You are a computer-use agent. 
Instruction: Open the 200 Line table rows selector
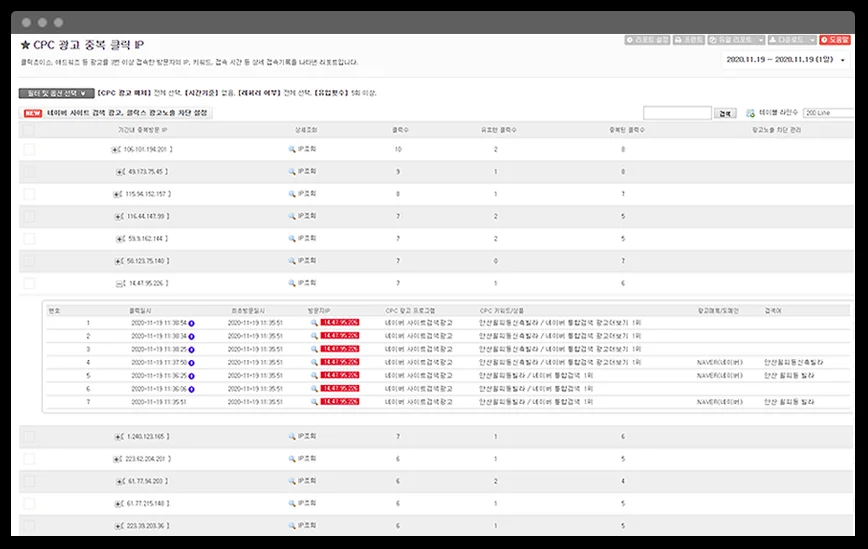click(x=828, y=113)
